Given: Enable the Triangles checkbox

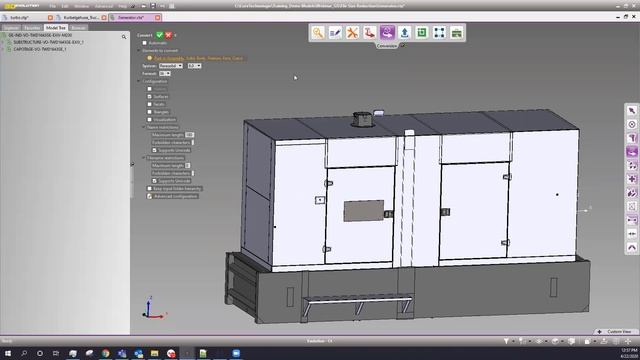Looking at the screenshot, I should [x=149, y=112].
